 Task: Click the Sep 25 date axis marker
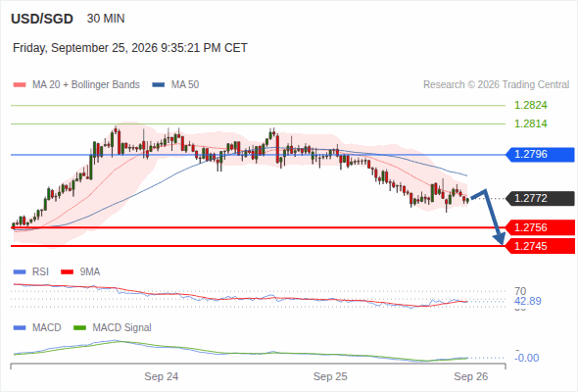click(330, 376)
